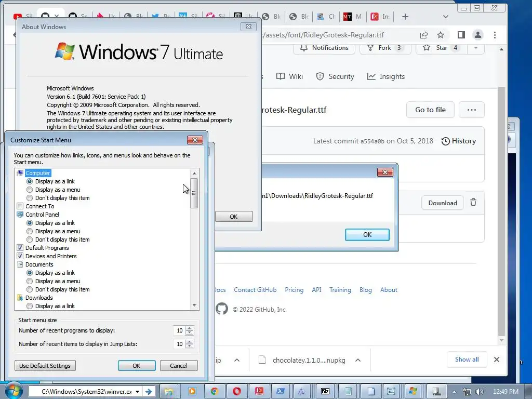
Task: Select Control Panel Display as a menu
Action: coord(54,231)
